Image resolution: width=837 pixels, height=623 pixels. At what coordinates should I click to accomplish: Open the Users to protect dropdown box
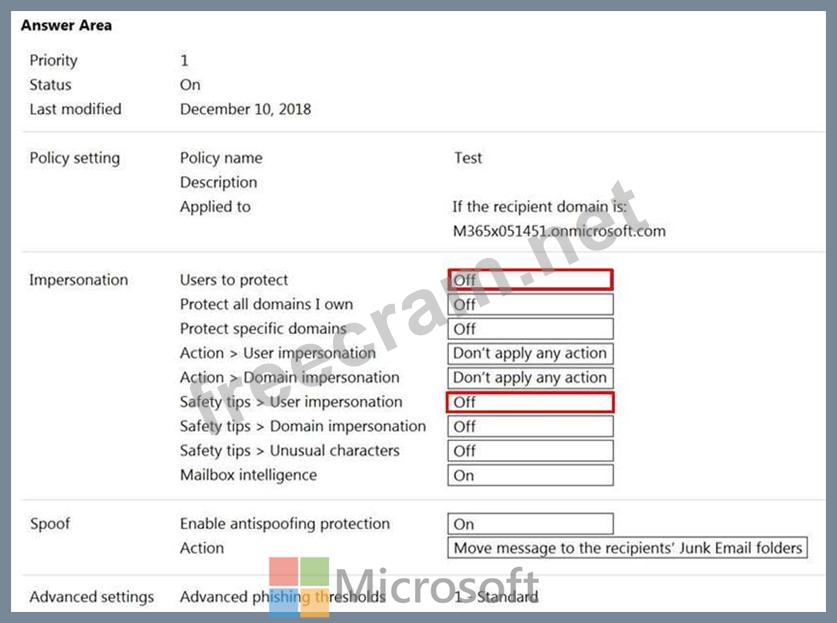pyautogui.click(x=530, y=280)
